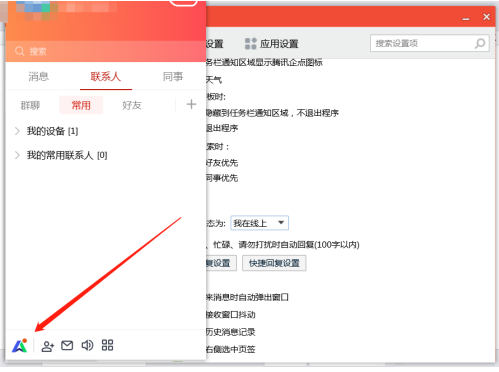Click the 快捷回复设置 button
This screenshot has height=372, width=499.
[274, 263]
